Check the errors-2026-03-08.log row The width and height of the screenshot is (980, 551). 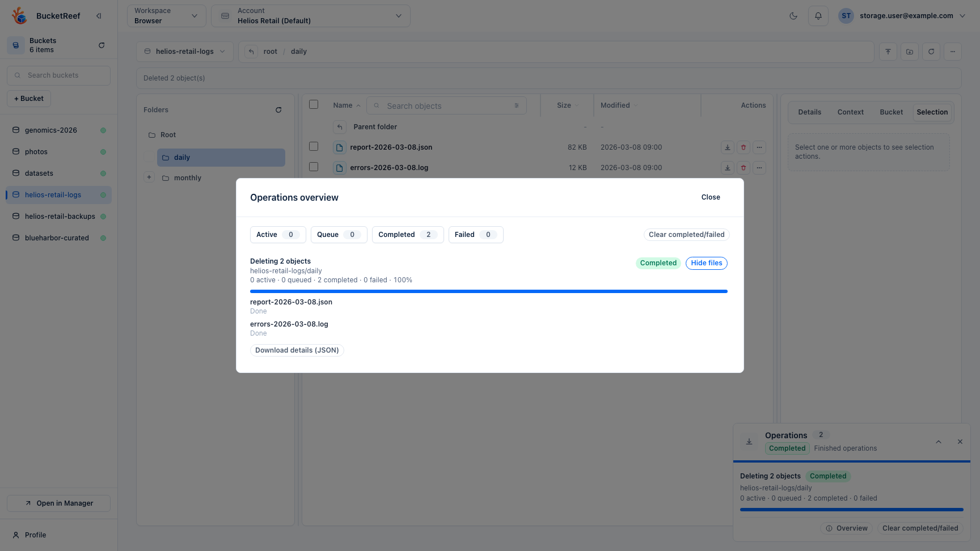(x=314, y=167)
